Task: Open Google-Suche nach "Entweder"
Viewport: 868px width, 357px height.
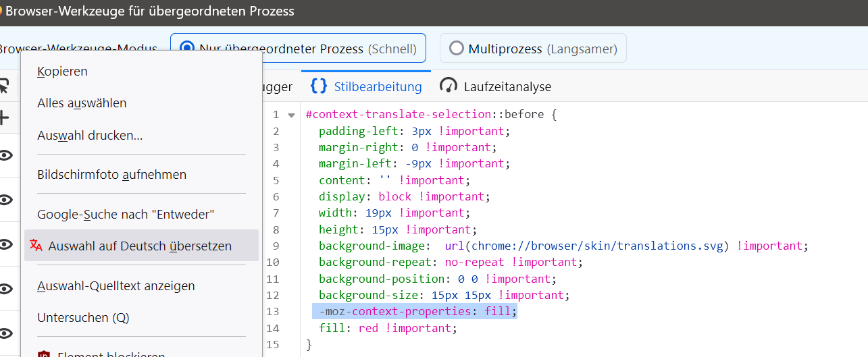Action: coord(126,215)
